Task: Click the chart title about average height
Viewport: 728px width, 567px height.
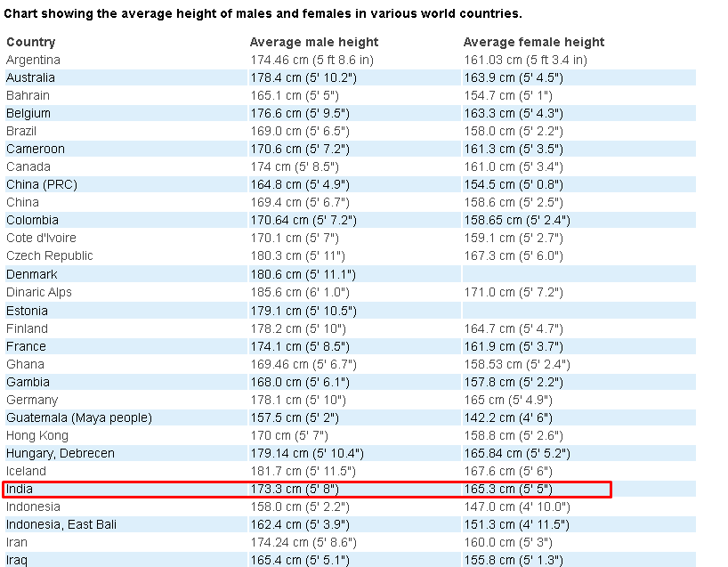Action: pos(263,13)
